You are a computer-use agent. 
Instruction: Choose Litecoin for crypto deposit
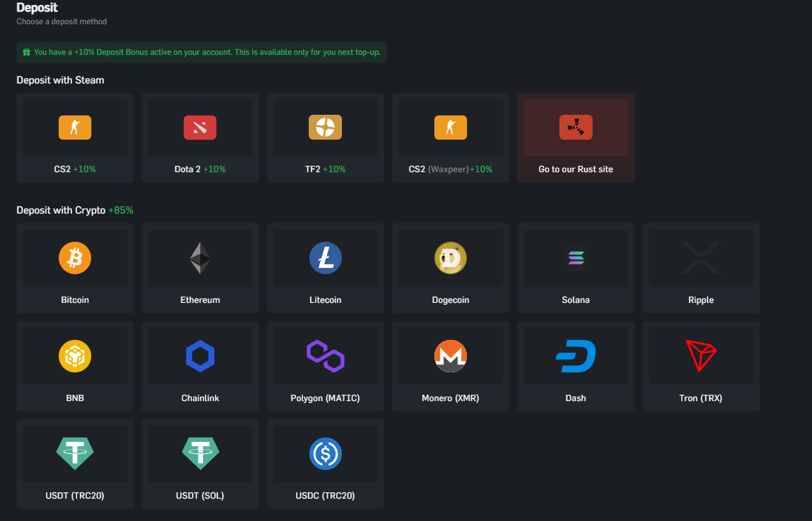(x=325, y=268)
